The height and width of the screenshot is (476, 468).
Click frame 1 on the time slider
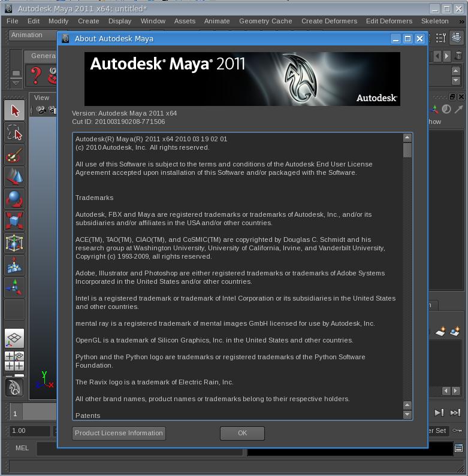pos(15,414)
